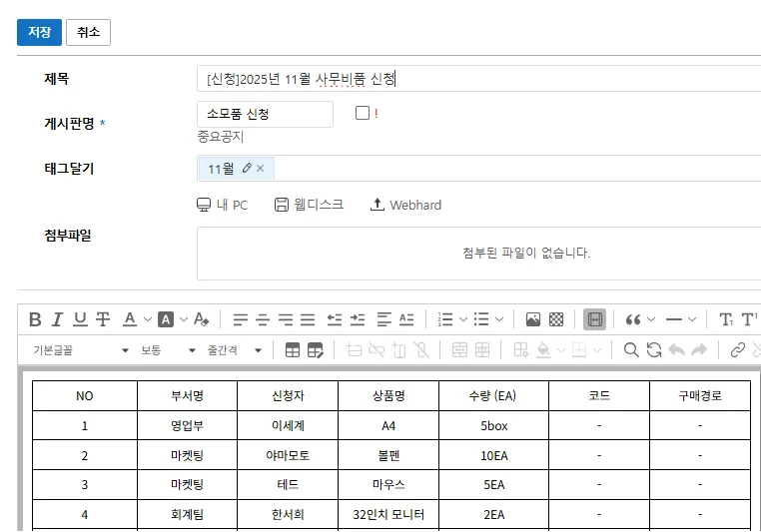
Task: Click the 저장 save button
Action: pyautogui.click(x=39, y=32)
